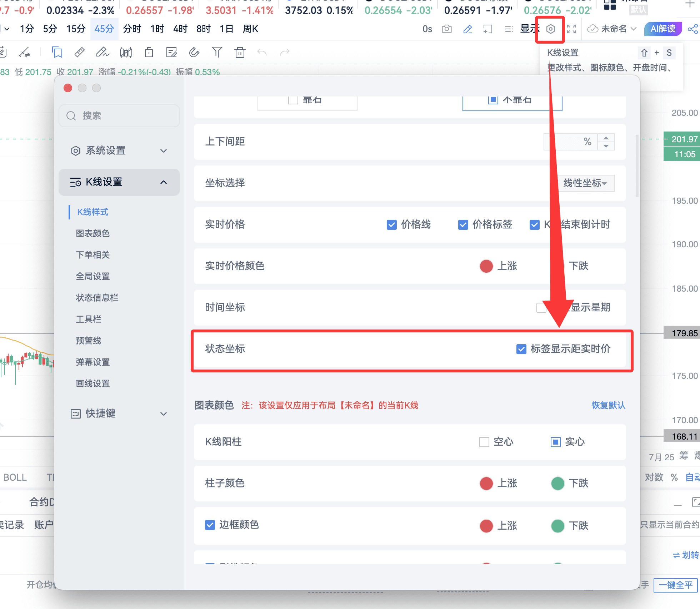700x609 pixels.
Task: Toggle the magnet snap icon
Action: click(194, 53)
